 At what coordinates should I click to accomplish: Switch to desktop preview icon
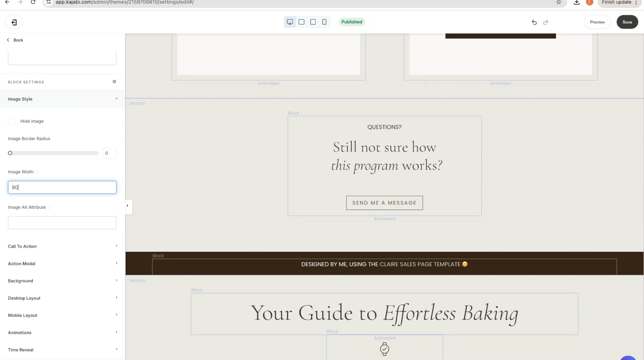[x=290, y=22]
